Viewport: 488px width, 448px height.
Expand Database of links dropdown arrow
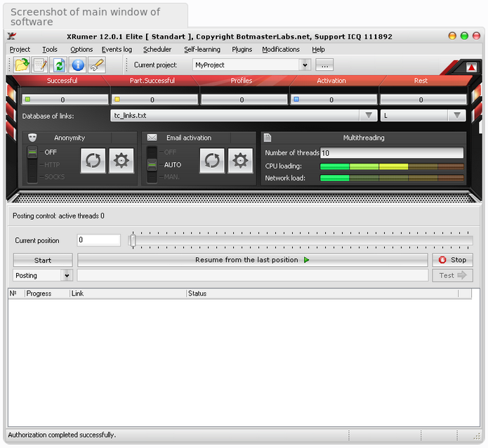coord(369,115)
